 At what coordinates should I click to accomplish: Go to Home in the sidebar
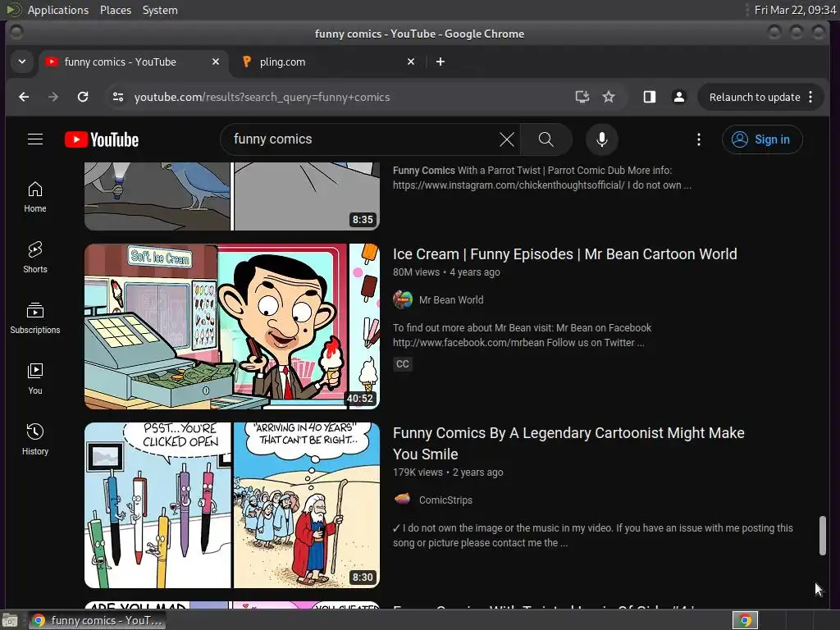[x=35, y=197]
